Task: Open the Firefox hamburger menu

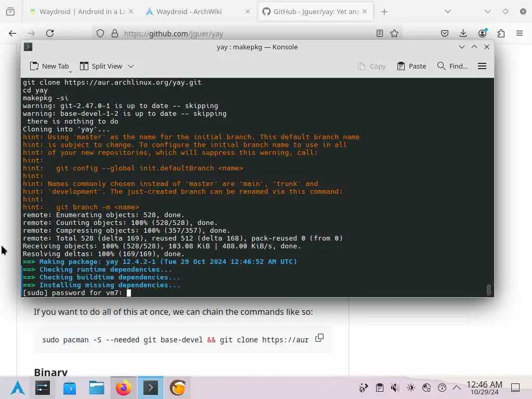Action: [520, 33]
